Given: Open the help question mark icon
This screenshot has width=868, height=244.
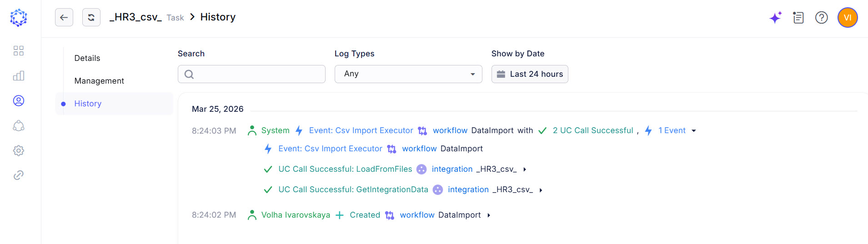Looking at the screenshot, I should click(x=822, y=18).
